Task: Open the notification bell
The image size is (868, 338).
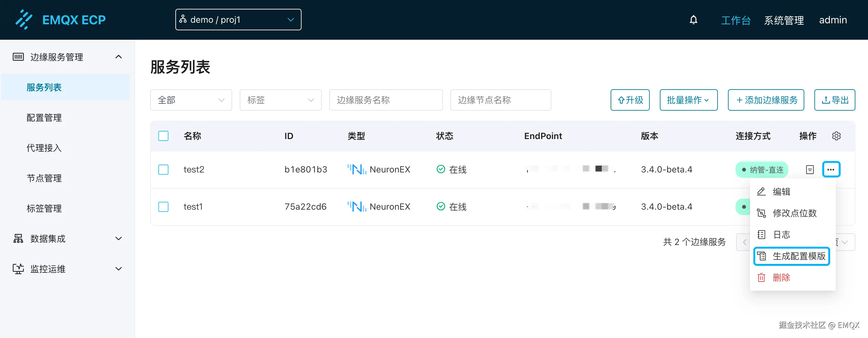Action: (x=694, y=20)
